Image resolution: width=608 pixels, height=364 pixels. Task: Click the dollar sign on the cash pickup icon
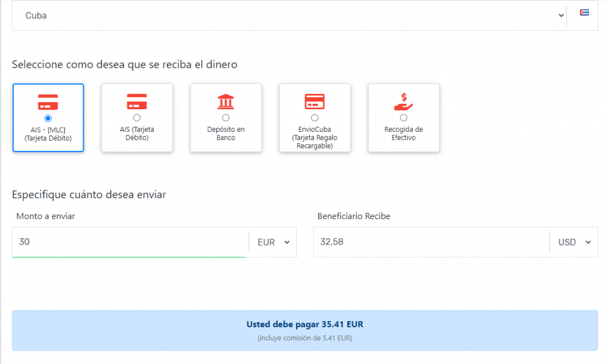tap(404, 97)
